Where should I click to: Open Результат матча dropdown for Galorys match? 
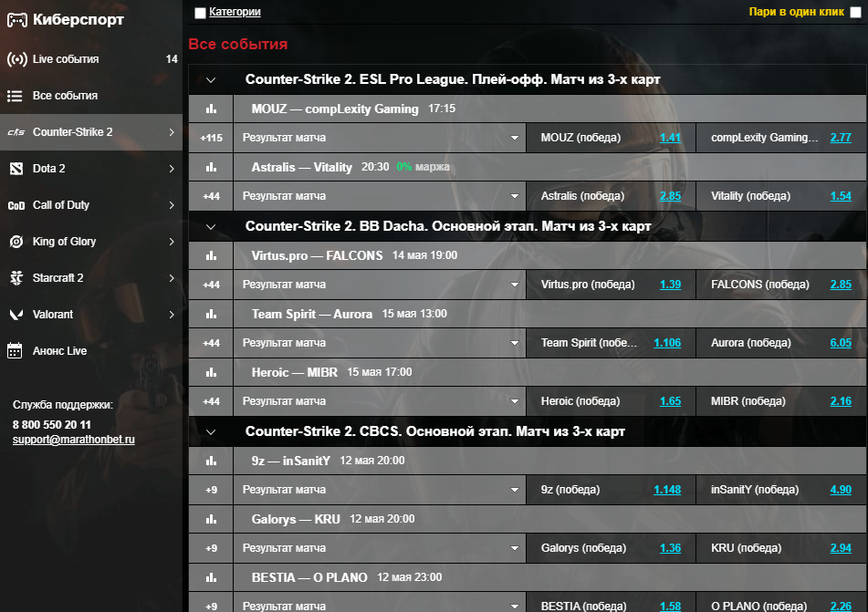(x=380, y=548)
